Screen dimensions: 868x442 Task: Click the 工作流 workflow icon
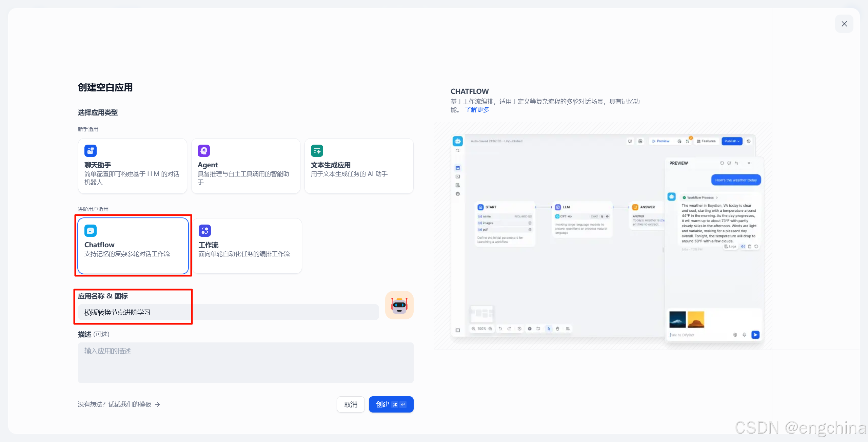pyautogui.click(x=204, y=231)
